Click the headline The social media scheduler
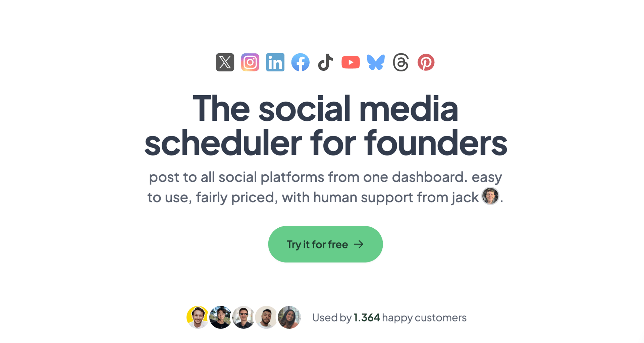 click(x=325, y=126)
